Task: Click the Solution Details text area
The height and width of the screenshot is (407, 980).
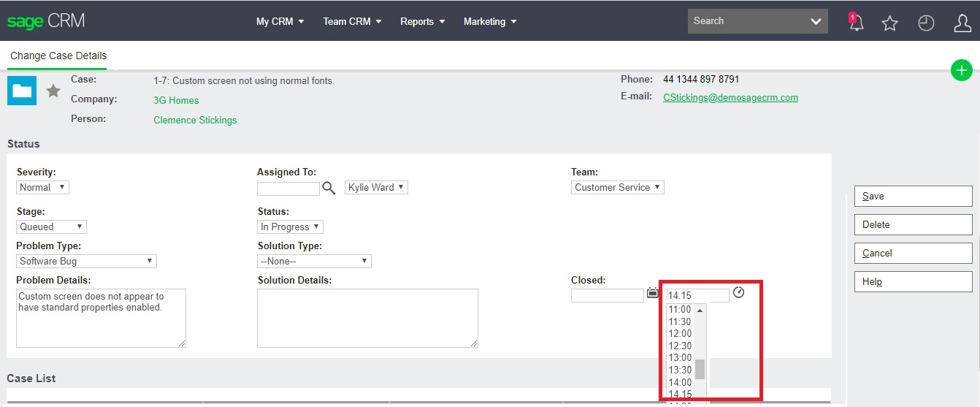Action: 367,318
